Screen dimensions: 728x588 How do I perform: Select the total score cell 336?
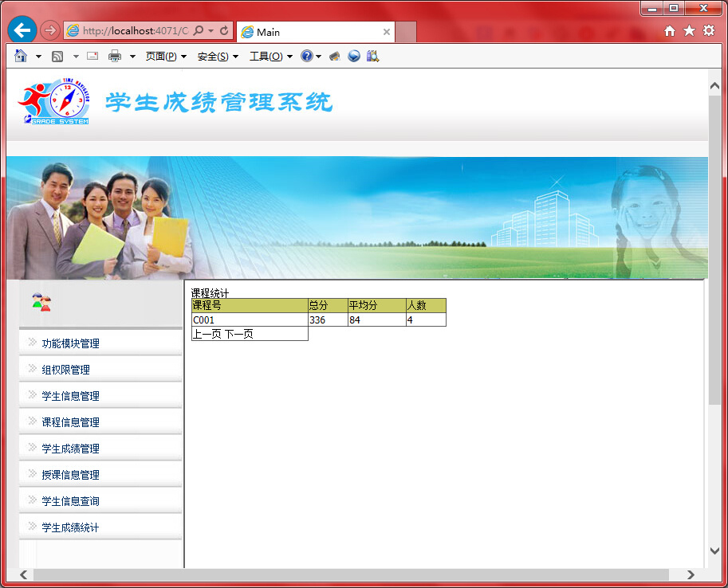click(328, 319)
